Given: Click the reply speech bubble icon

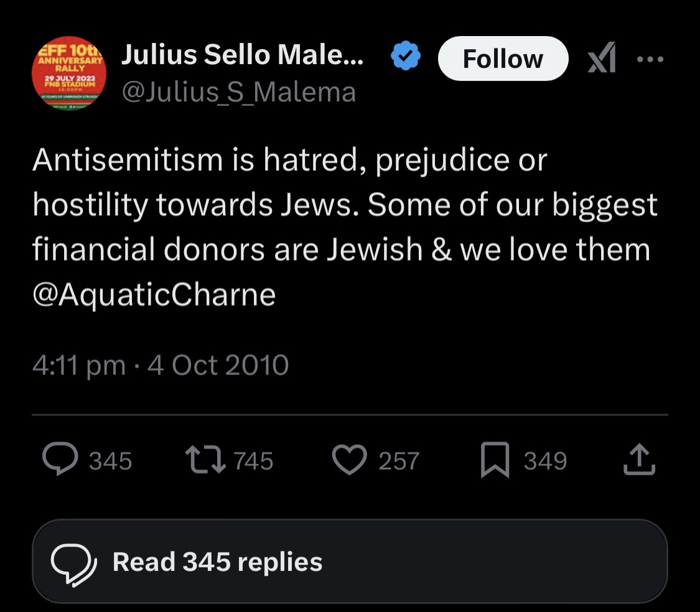Looking at the screenshot, I should tap(60, 460).
